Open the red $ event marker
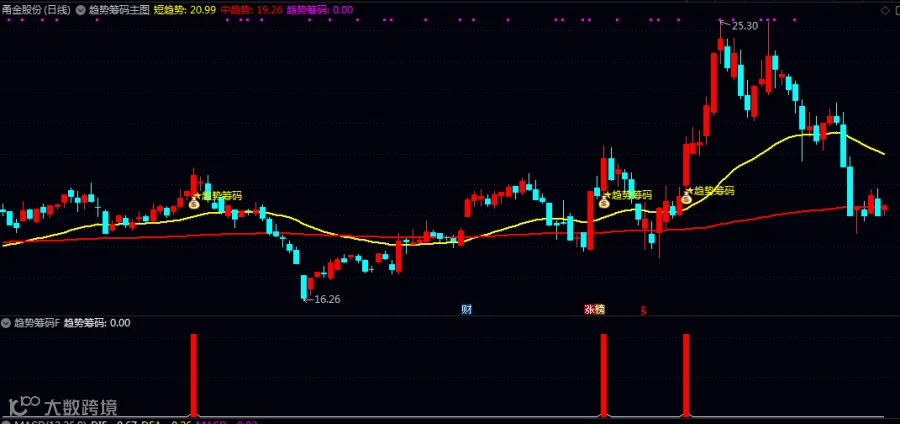The width and height of the screenshot is (900, 424). (x=644, y=310)
